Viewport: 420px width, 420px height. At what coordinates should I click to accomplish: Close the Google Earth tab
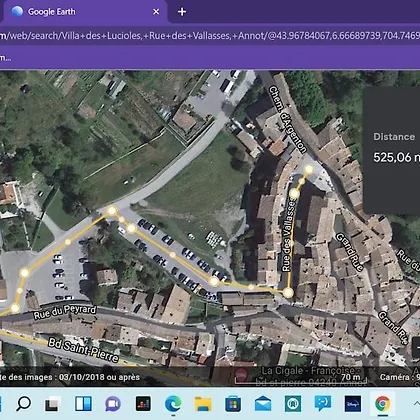tap(156, 12)
